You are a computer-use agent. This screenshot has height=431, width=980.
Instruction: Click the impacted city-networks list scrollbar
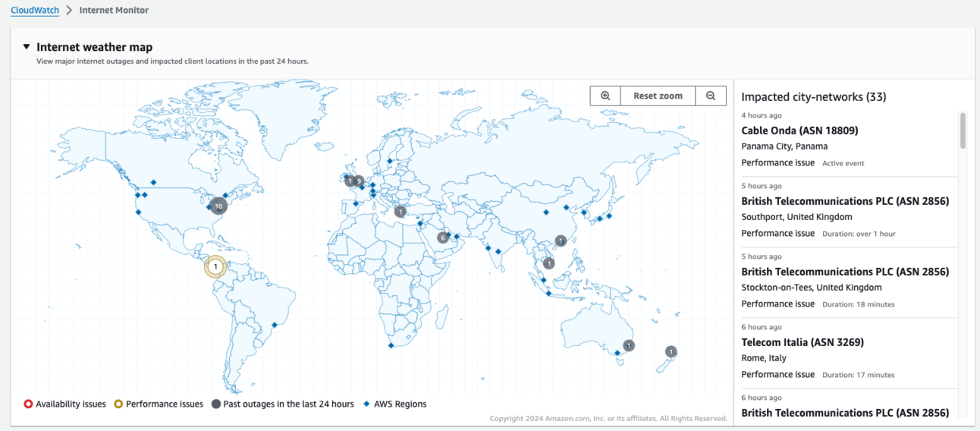coord(963,131)
